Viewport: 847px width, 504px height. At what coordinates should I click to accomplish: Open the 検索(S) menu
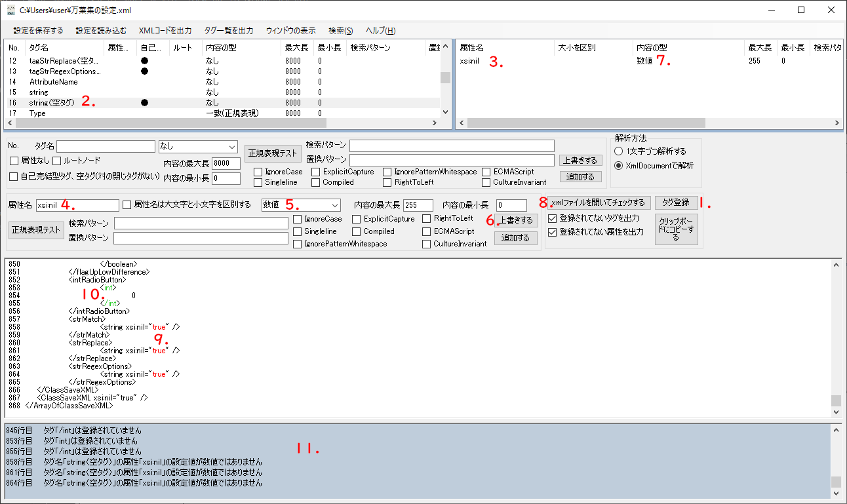(340, 31)
